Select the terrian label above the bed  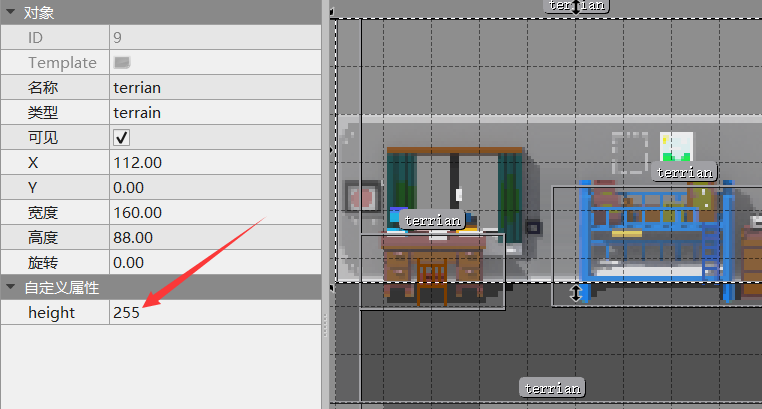[x=684, y=172]
